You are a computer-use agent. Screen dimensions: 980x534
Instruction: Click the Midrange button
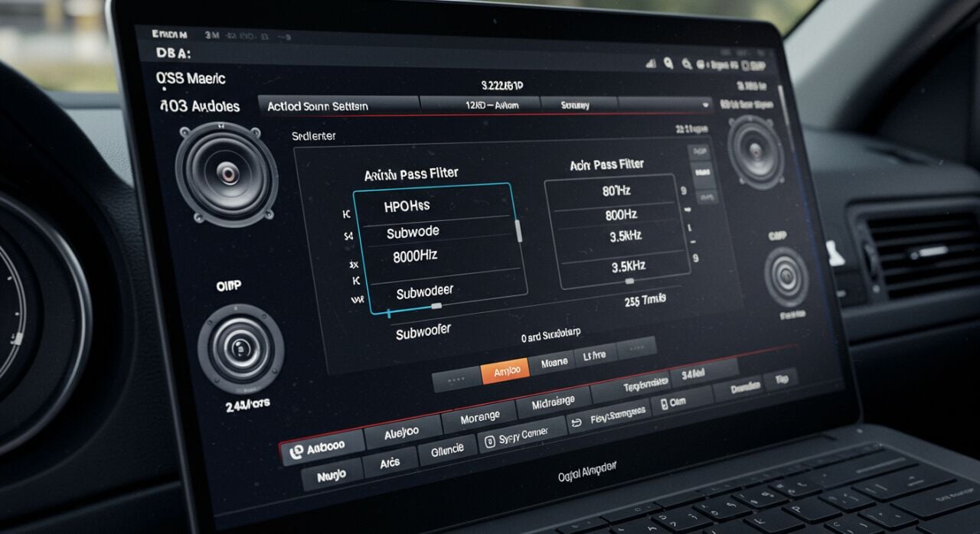[x=556, y=402]
